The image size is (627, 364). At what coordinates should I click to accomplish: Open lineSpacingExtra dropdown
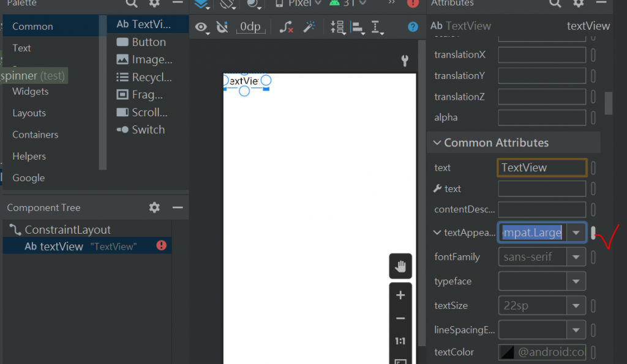pos(576,330)
